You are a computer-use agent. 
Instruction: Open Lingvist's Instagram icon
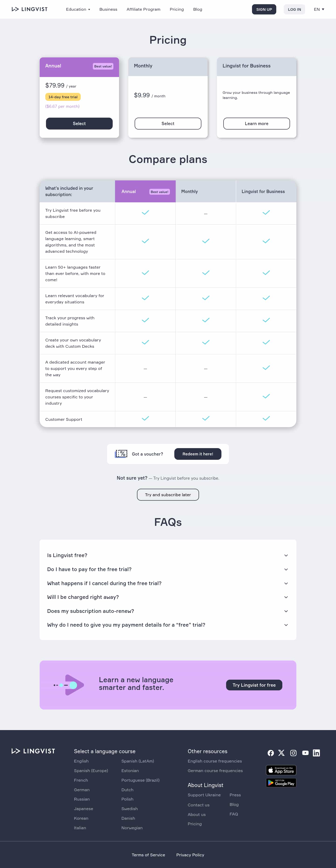[293, 753]
